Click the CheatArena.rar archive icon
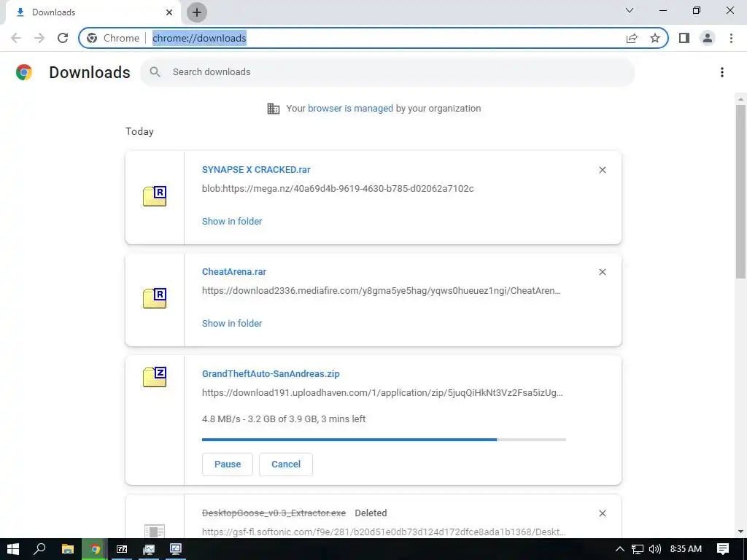The height and width of the screenshot is (560, 747). pos(155,298)
